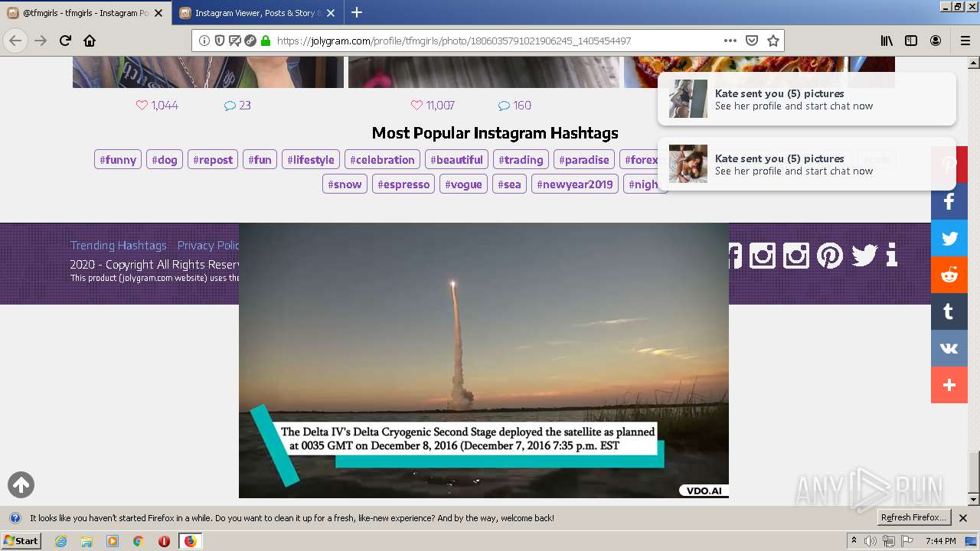Screen dimensions: 980x551
Task: Open #funny hashtag
Action: 118,160
